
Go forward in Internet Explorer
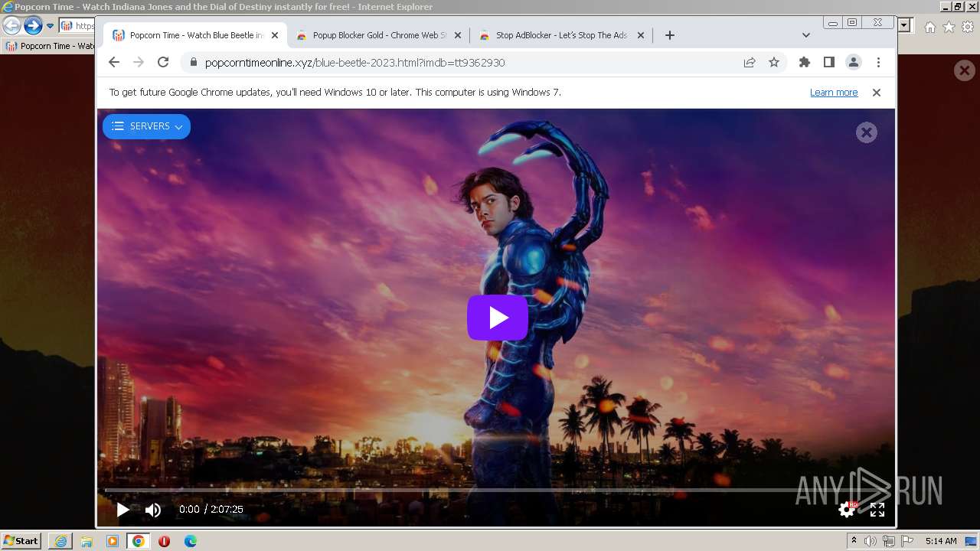coord(32,26)
